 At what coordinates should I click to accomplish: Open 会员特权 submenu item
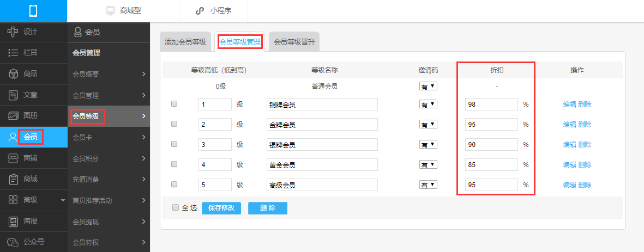click(x=109, y=242)
